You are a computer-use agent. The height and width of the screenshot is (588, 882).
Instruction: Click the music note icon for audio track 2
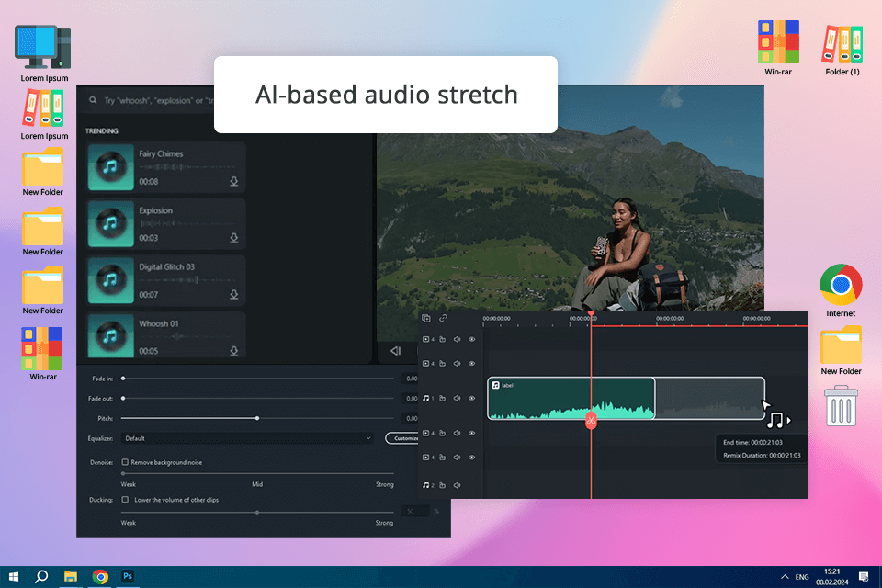click(425, 485)
